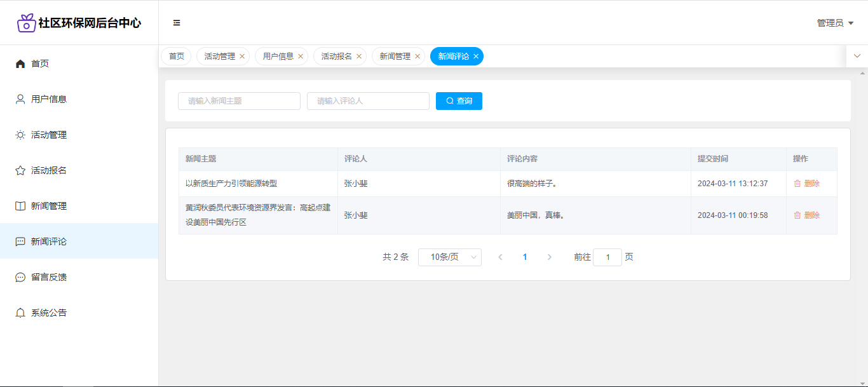This screenshot has height=387, width=868.
Task: Click the home icon in sidebar
Action: pos(20,64)
